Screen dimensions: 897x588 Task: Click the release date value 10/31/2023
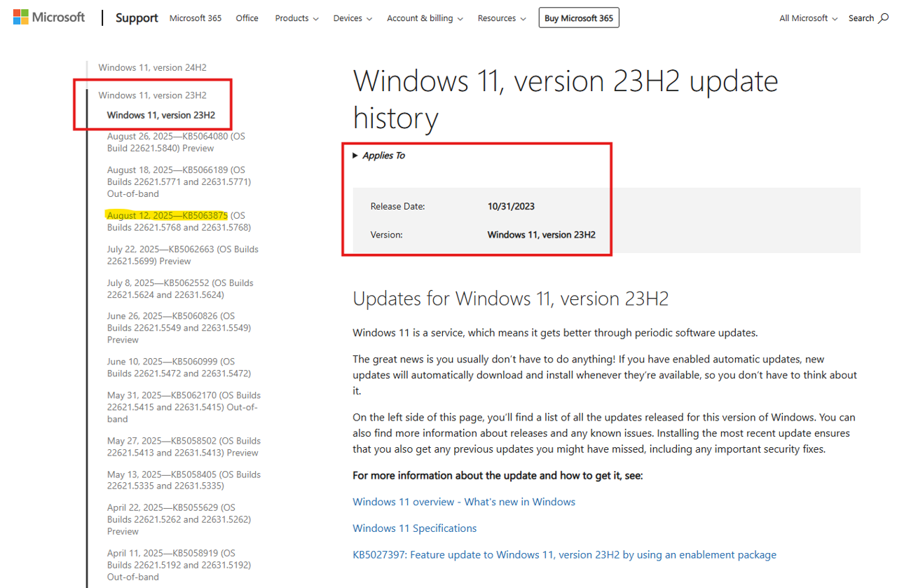[511, 207]
